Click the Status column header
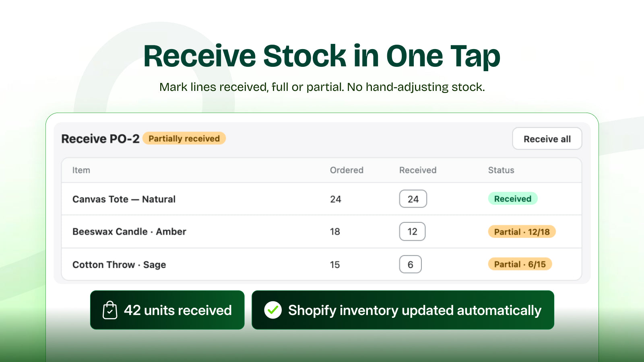644x362 pixels. coord(501,170)
